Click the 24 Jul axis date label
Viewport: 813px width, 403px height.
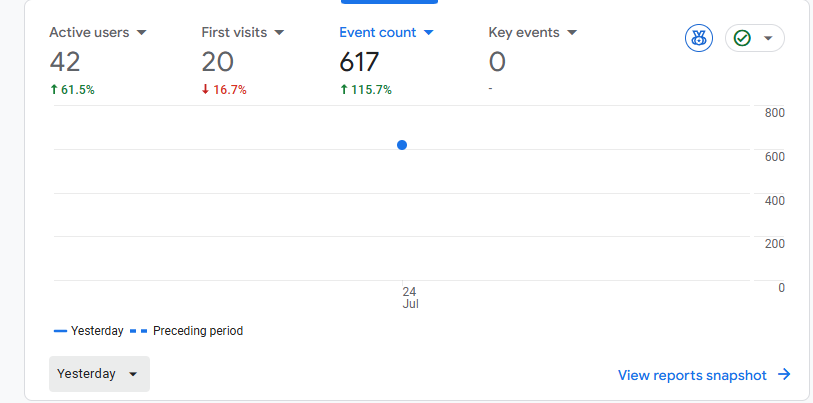410,298
